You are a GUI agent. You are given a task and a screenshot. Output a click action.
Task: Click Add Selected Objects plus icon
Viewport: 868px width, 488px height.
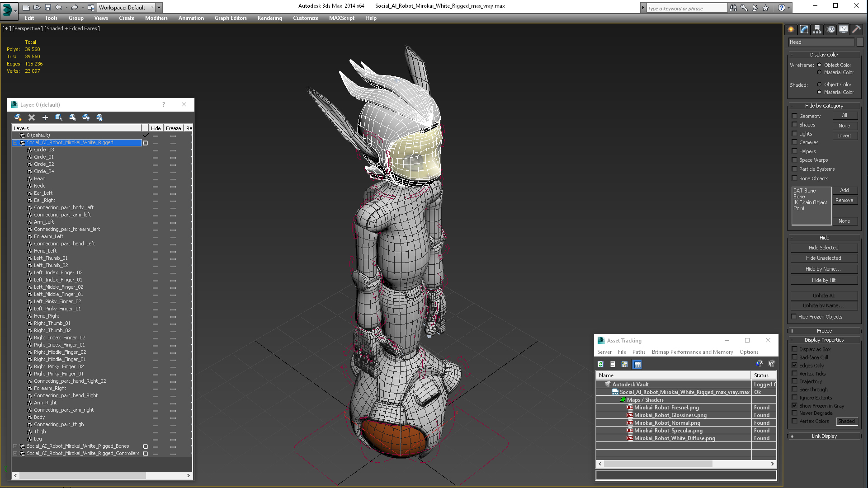click(x=45, y=117)
